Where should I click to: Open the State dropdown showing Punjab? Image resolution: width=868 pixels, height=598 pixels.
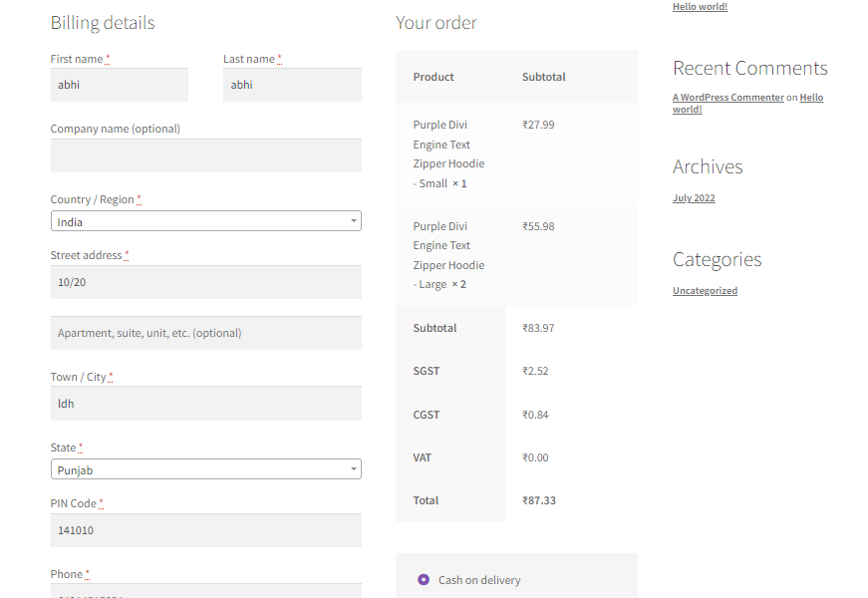coord(206,469)
